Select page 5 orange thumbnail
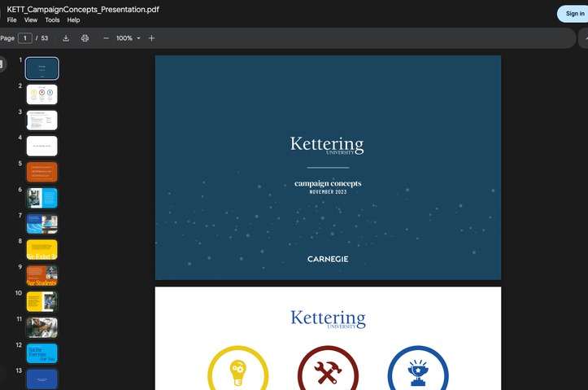This screenshot has height=390, width=588. coord(42,172)
